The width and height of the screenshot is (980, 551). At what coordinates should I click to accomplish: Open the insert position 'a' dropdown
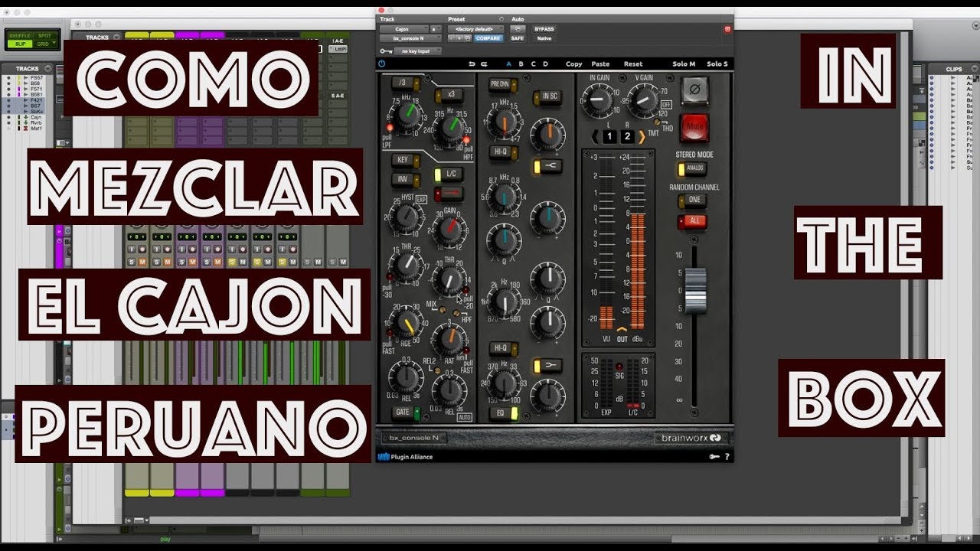(x=436, y=29)
